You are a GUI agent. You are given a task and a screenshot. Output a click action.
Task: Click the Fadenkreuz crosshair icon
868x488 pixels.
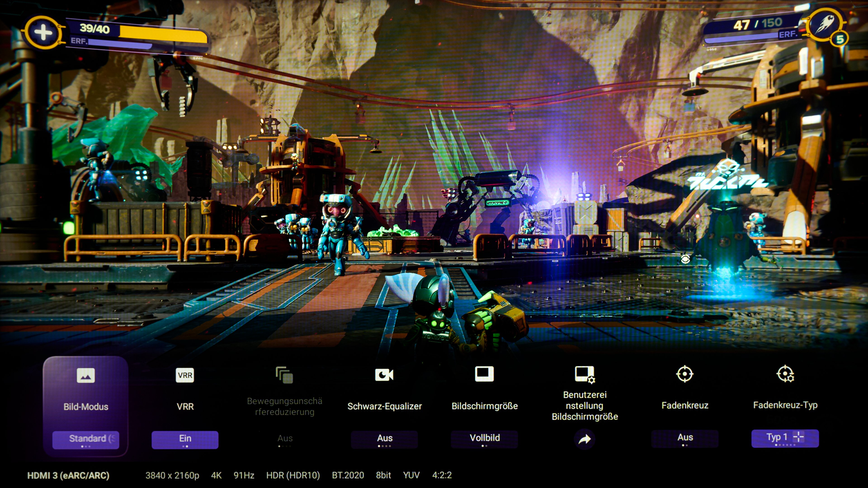click(685, 374)
